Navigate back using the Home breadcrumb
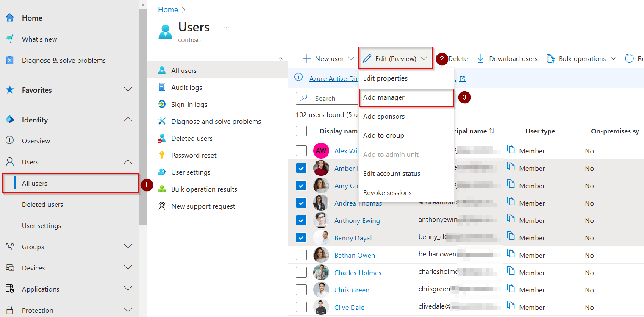The height and width of the screenshot is (317, 644). (168, 9)
